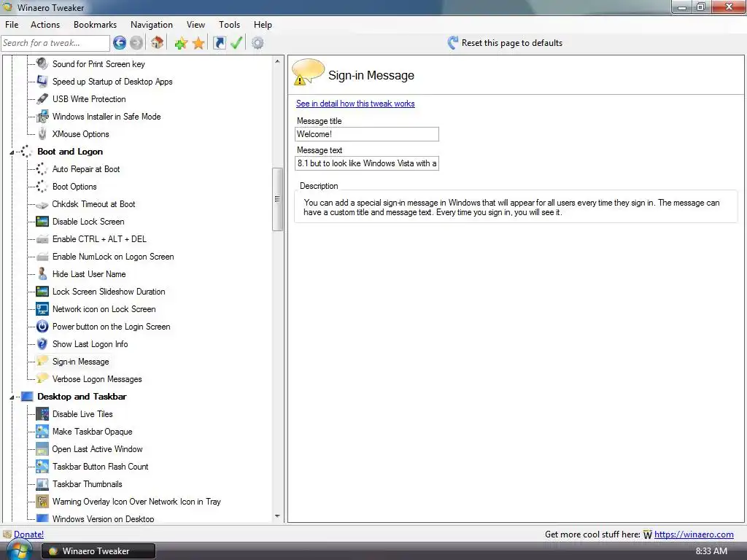Click the Disable Live Tiles icon
The width and height of the screenshot is (747, 560).
(42, 413)
